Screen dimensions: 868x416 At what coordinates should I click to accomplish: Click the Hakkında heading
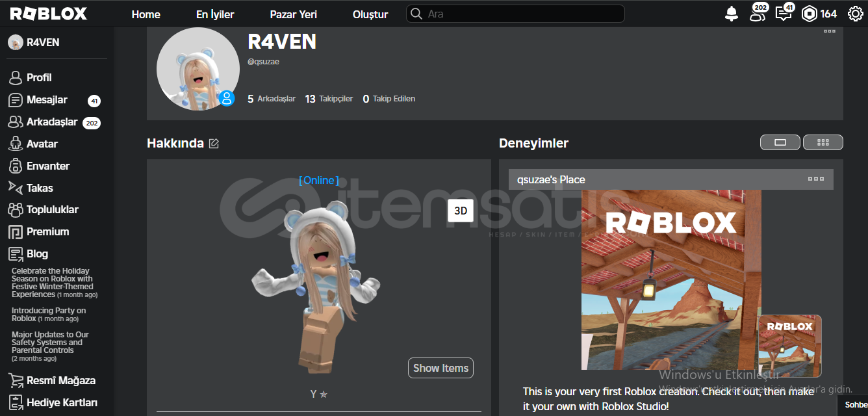coord(175,144)
